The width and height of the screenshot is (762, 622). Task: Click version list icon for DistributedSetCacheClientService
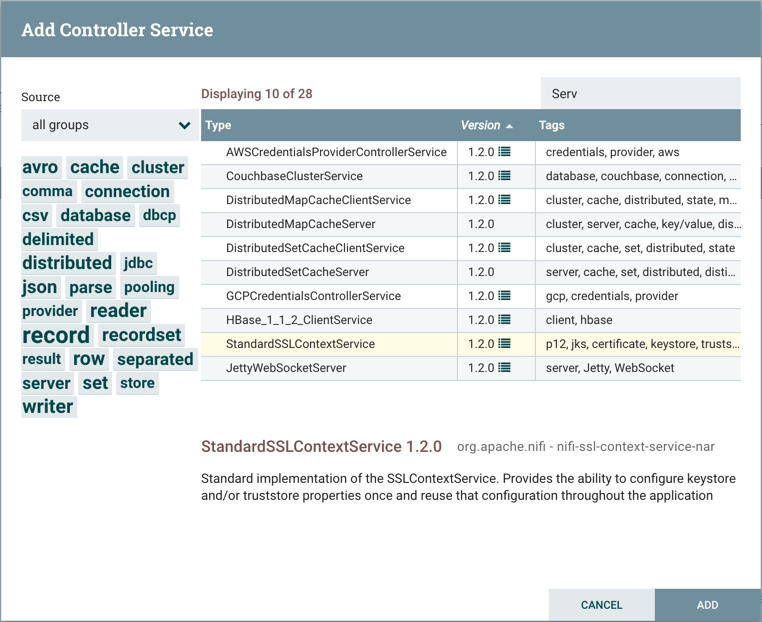coord(505,248)
